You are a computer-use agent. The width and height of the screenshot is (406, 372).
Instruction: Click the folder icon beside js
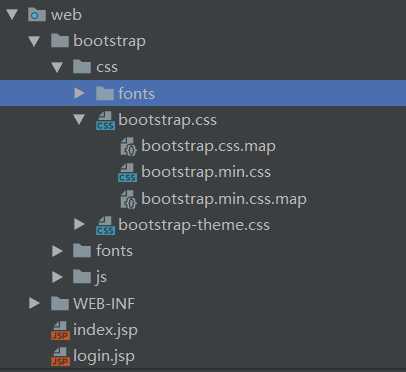point(82,277)
